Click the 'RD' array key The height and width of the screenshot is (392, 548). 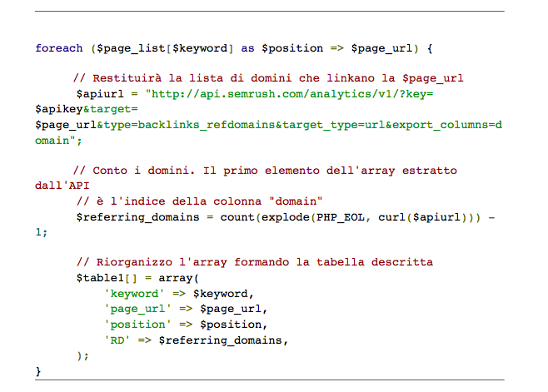[x=117, y=340]
